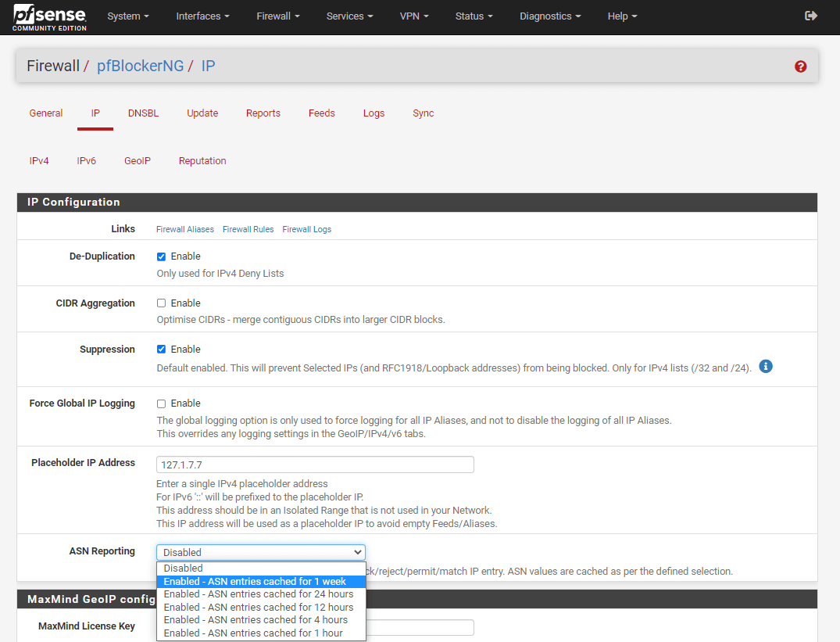Pick ASN entries cached for 12 hours
Screen dimensions: 840x642
point(259,608)
